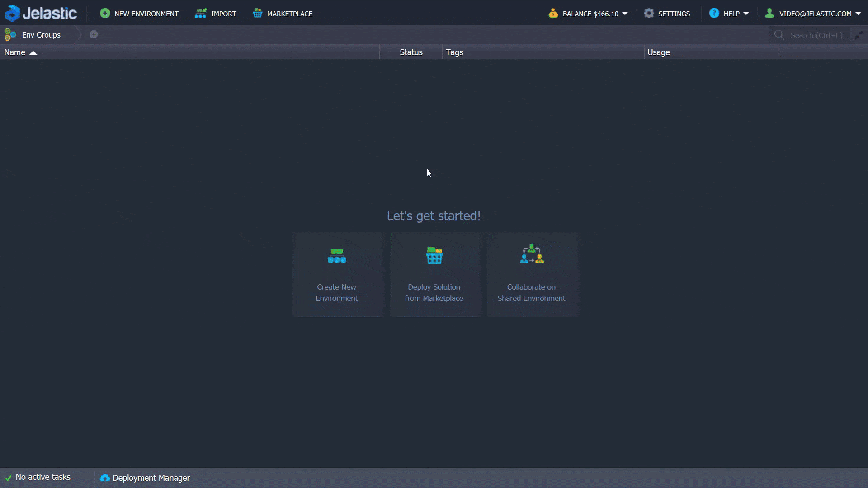
Task: Add a new environment group with plus icon
Action: pos(94,35)
